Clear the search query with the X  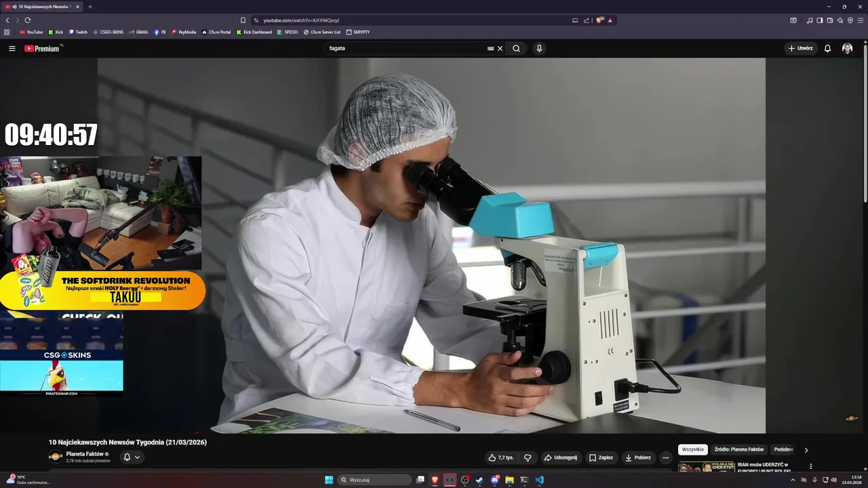pos(500,48)
